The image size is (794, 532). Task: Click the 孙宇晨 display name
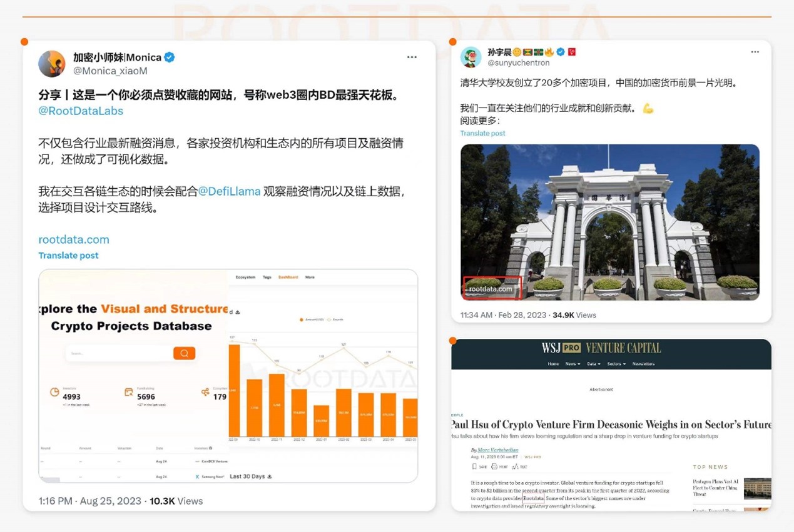pos(499,52)
